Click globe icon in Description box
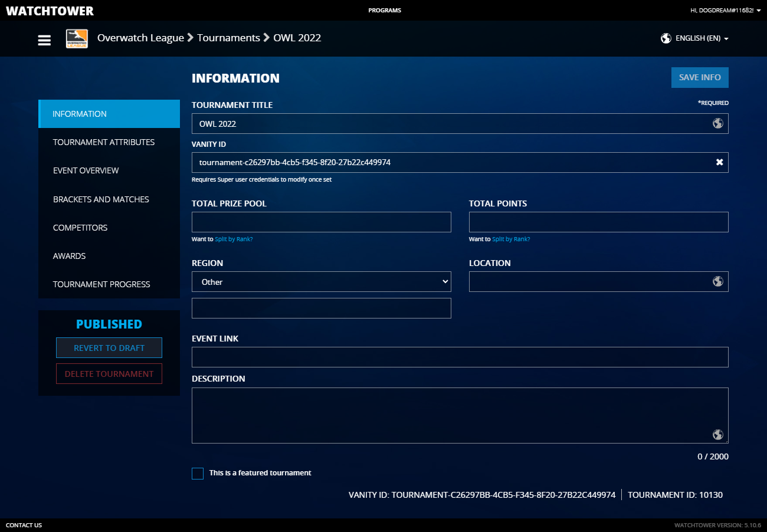Image resolution: width=767 pixels, height=532 pixels. pyautogui.click(x=718, y=435)
